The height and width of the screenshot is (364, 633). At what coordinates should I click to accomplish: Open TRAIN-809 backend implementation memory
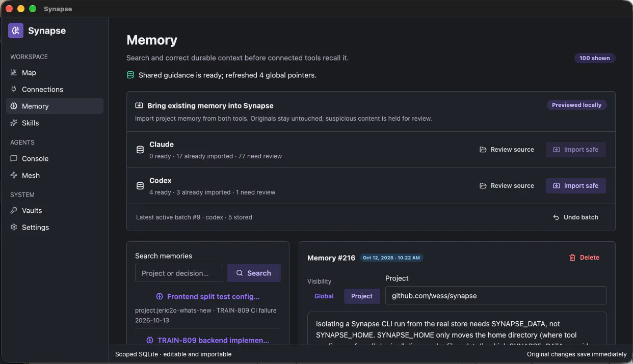(x=208, y=341)
